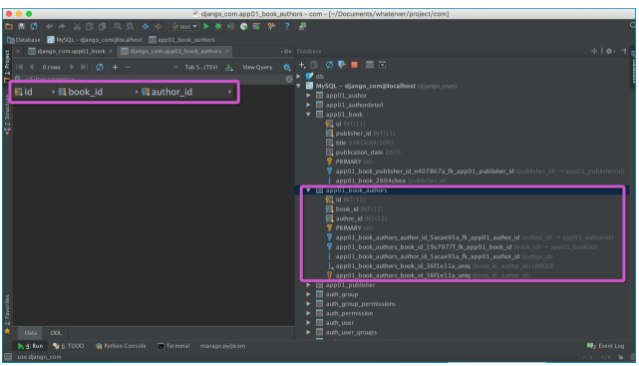Click the Database breadcrumb
Viewport: 639px width, 366px height.
pyautogui.click(x=24, y=40)
